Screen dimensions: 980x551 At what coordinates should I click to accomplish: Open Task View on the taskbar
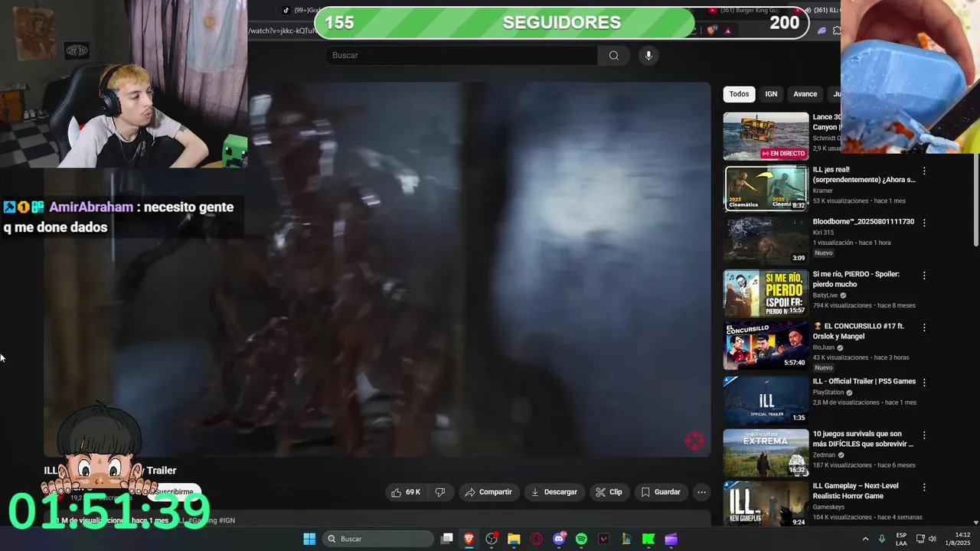coord(447,539)
